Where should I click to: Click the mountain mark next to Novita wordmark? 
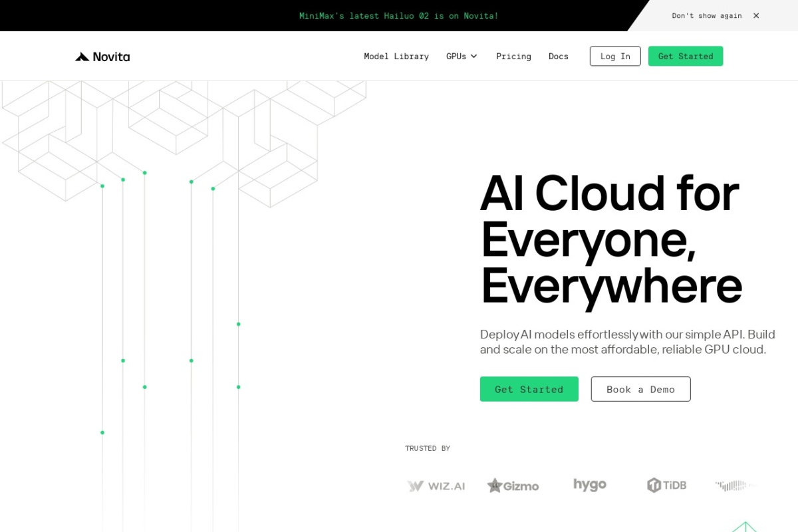pyautogui.click(x=81, y=56)
